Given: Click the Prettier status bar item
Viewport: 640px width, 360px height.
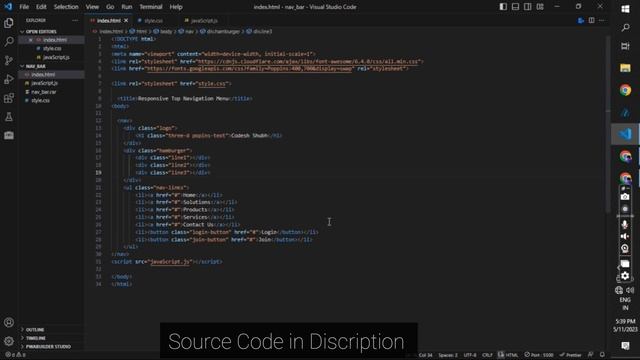Looking at the screenshot, I should tap(570, 355).
